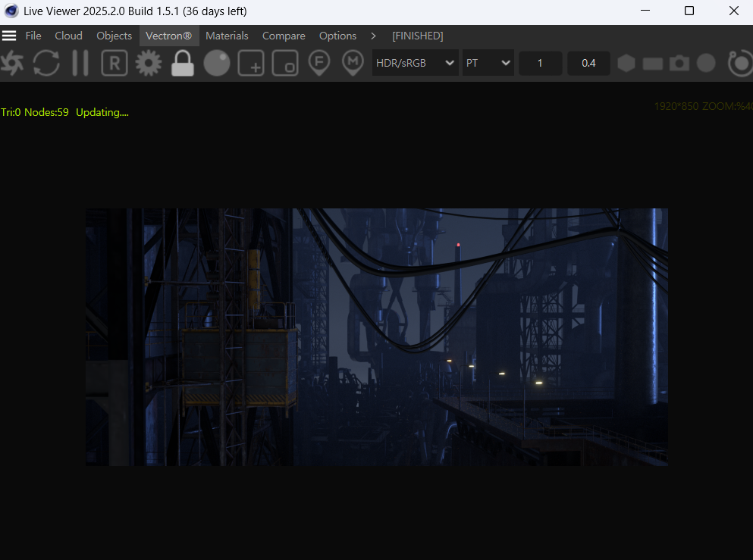Open the Compare menu
The image size is (753, 560).
pyautogui.click(x=284, y=36)
